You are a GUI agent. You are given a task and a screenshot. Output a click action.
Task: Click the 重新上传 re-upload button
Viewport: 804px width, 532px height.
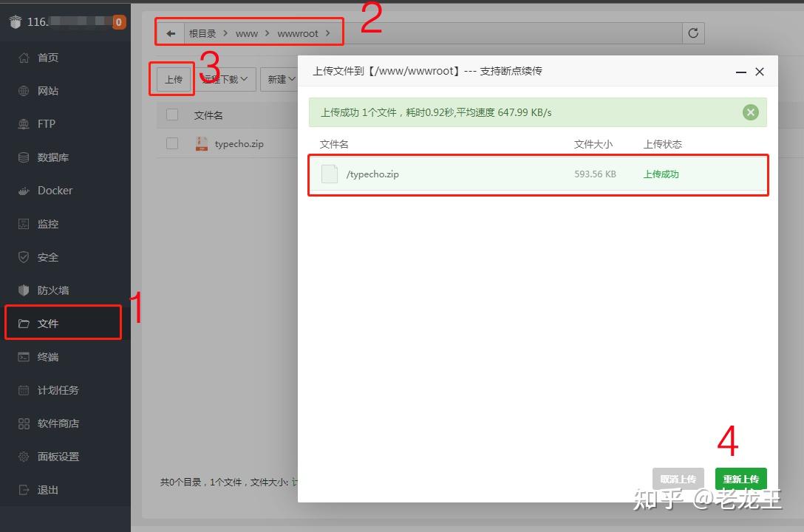[740, 478]
